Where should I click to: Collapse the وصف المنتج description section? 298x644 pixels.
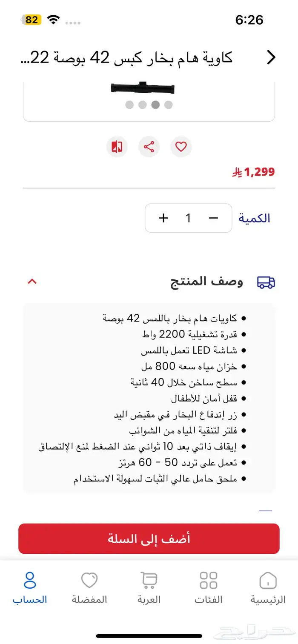[x=32, y=281]
